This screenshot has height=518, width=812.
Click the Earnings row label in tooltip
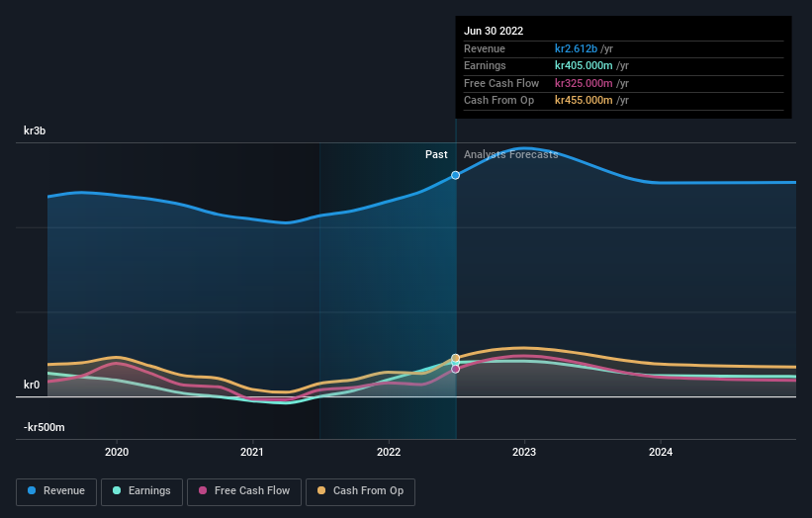tap(485, 65)
